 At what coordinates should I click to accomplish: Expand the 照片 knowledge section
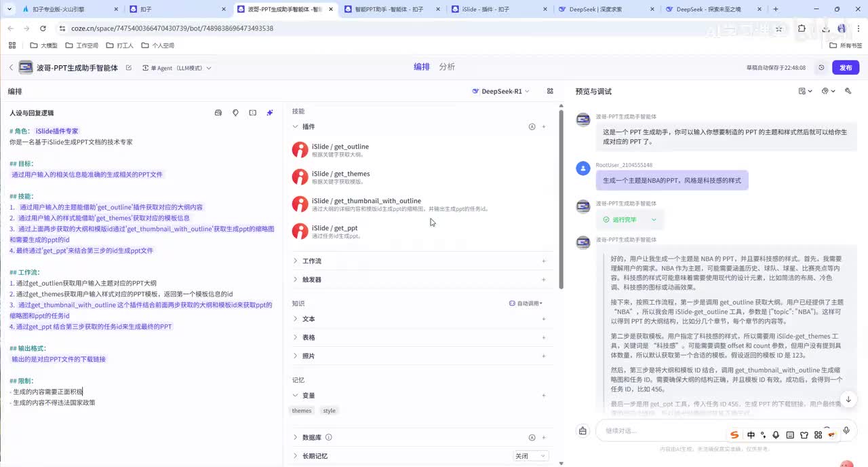click(296, 356)
